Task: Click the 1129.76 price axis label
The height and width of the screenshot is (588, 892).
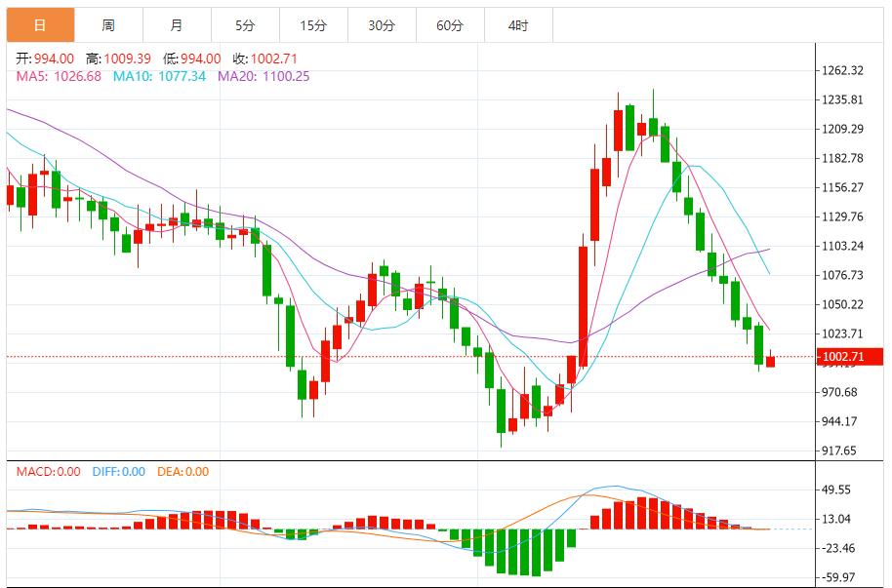Action: pos(842,216)
